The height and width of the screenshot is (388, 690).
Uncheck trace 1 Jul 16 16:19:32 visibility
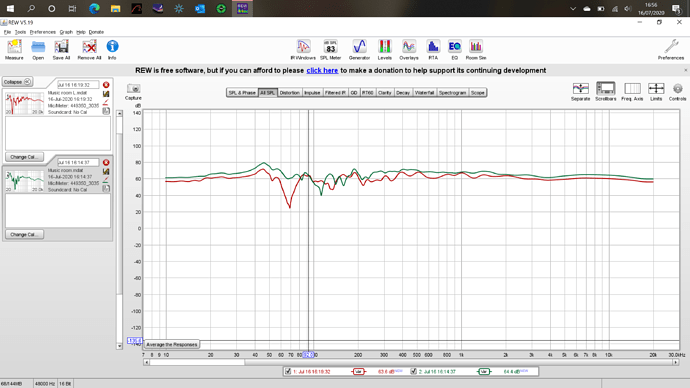click(x=288, y=372)
